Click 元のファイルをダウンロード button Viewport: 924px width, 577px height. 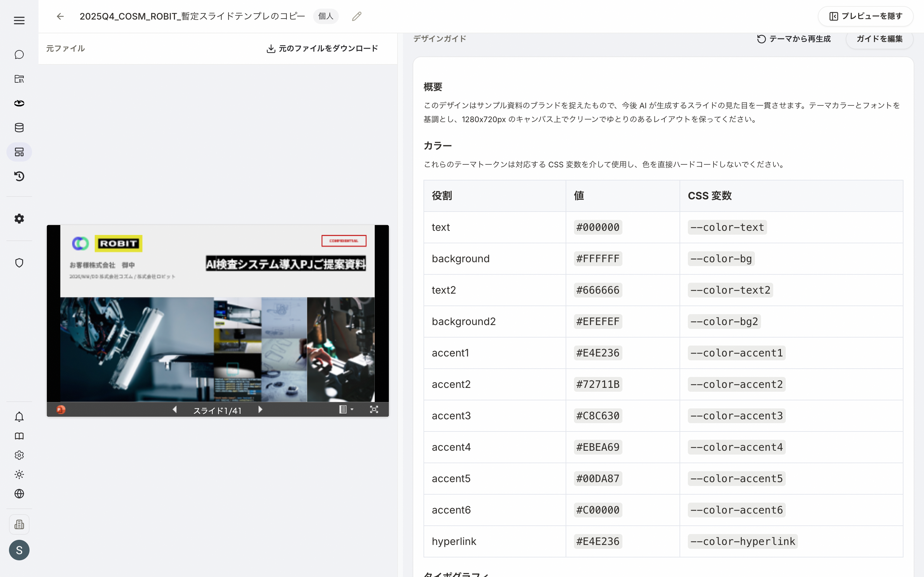(322, 48)
